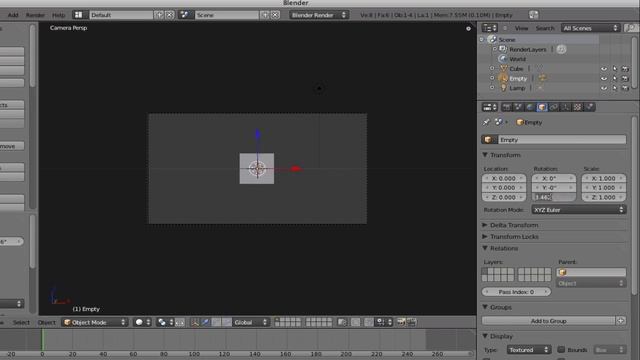Open the 3D viewport Object menu
This screenshot has height=360, width=640.
tap(47, 322)
